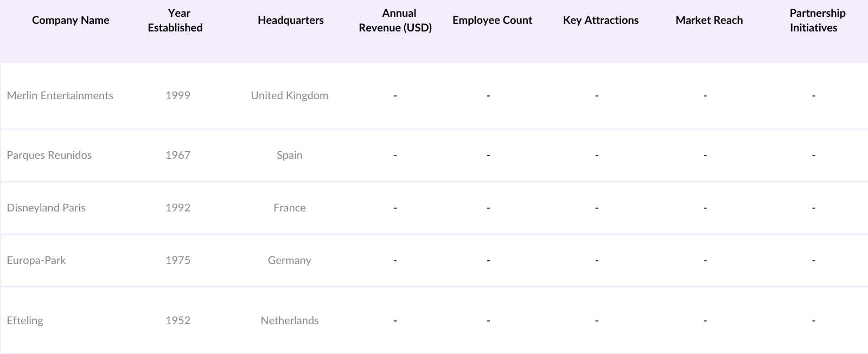Click the Parques Reunidos company cell

pos(49,155)
